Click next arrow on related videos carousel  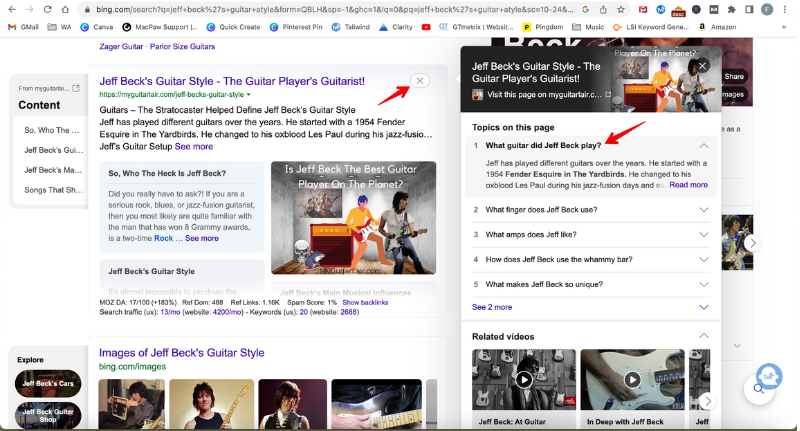click(x=707, y=401)
